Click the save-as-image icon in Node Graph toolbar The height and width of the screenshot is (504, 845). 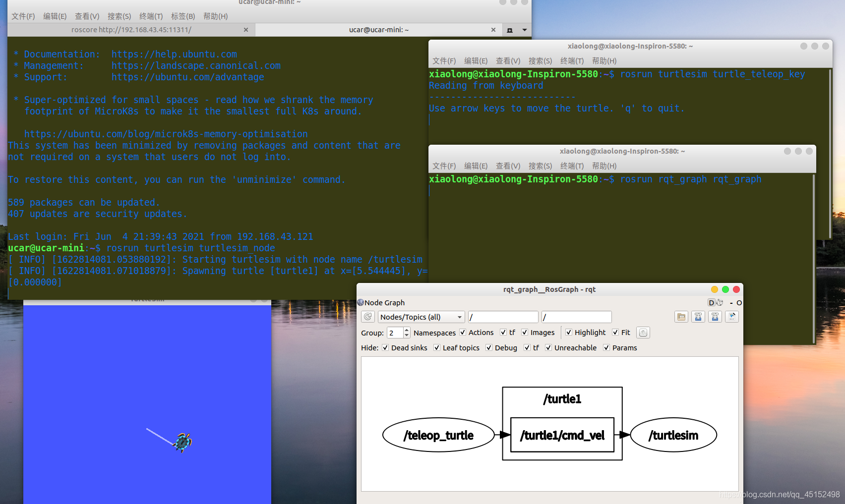click(x=731, y=317)
